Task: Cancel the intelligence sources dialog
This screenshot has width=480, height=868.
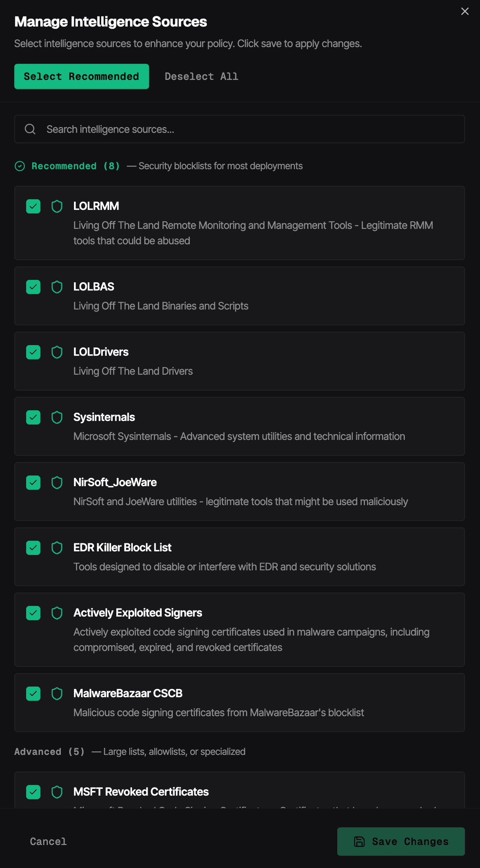Action: pyautogui.click(x=48, y=842)
